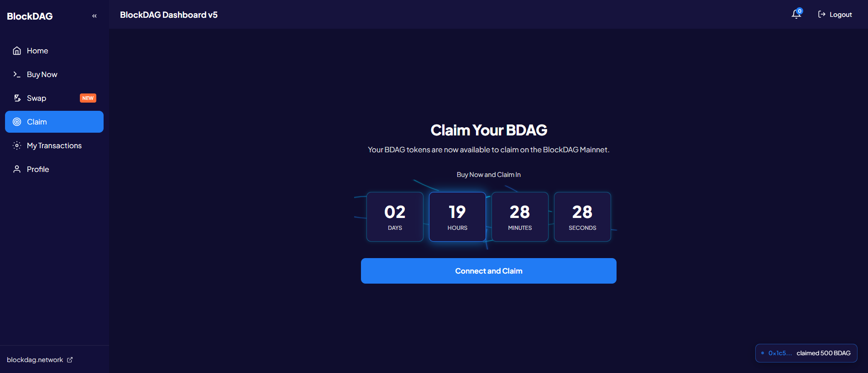Click the NEW badge beside Swap
This screenshot has height=373, width=868.
tap(88, 98)
